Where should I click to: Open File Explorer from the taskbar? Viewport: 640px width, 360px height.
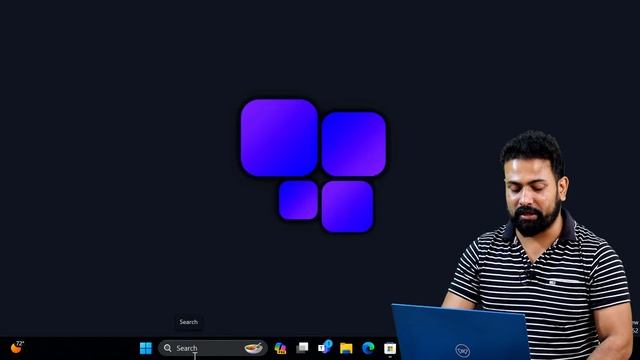point(346,348)
